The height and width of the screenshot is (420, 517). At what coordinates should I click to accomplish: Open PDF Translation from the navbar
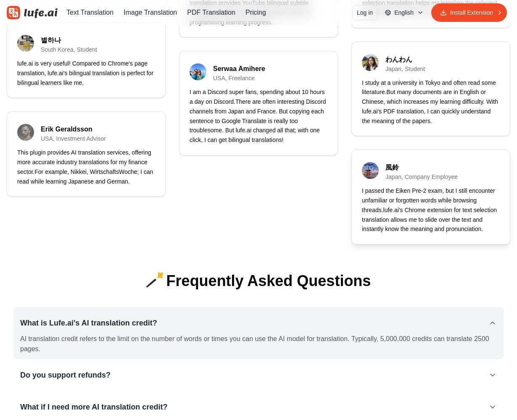click(211, 13)
